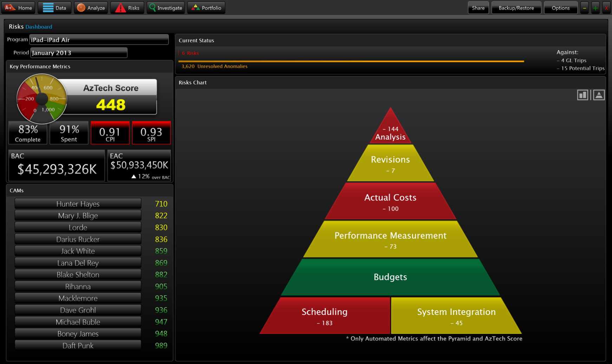The image size is (612, 364).
Task: Open the Backup/Restore menu
Action: 516,8
